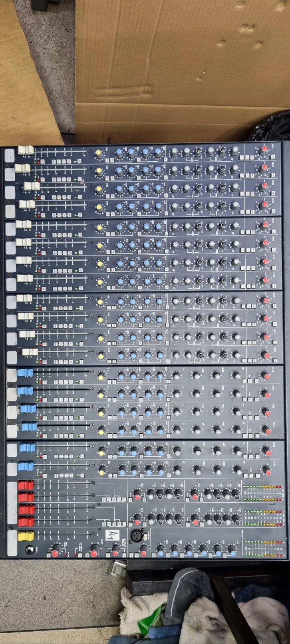Click the white scribble label of topmost channel
This screenshot has width=290, height=644.
[x=9, y=155]
